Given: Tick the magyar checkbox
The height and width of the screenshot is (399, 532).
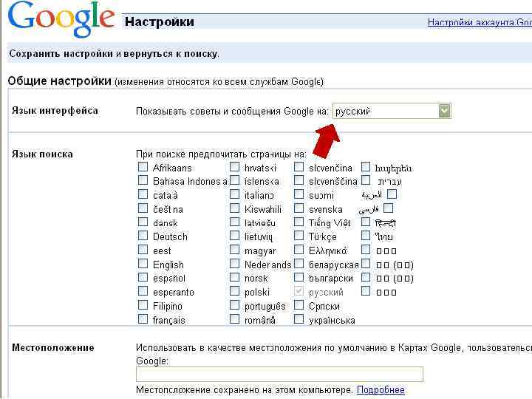Looking at the screenshot, I should pyautogui.click(x=234, y=250).
